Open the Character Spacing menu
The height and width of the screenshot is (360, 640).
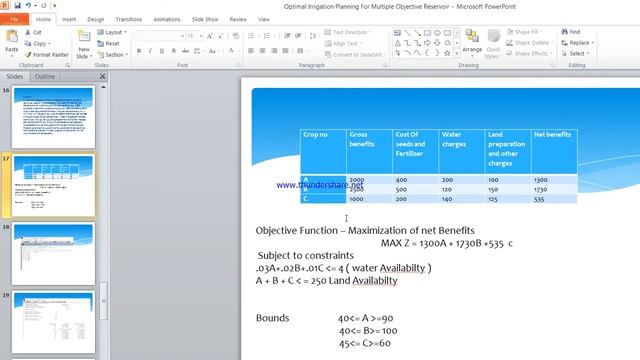pyautogui.click(x=198, y=51)
